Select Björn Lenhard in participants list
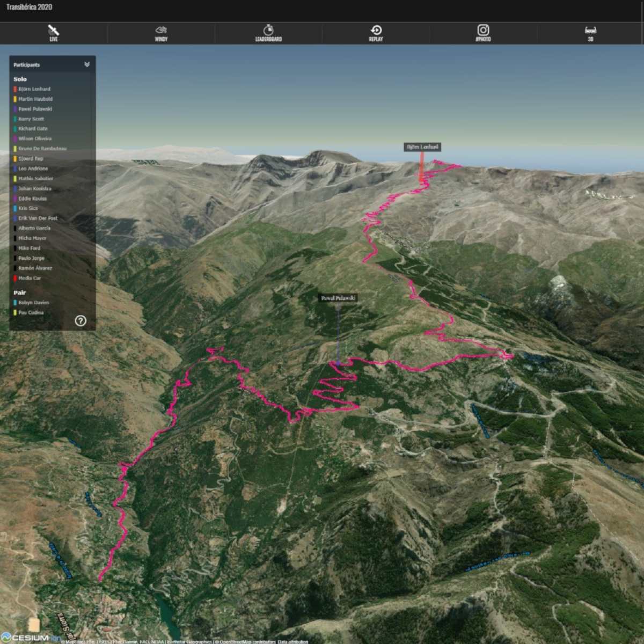644x644 pixels. pyautogui.click(x=34, y=89)
